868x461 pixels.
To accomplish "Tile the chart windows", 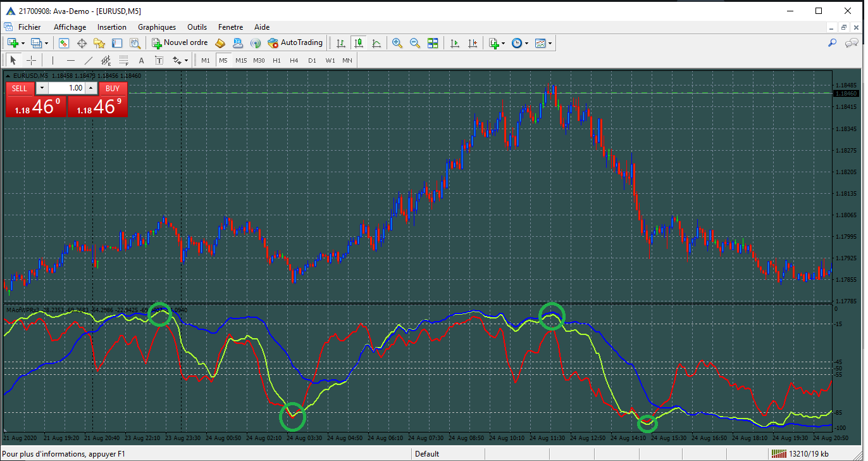I will (x=433, y=43).
